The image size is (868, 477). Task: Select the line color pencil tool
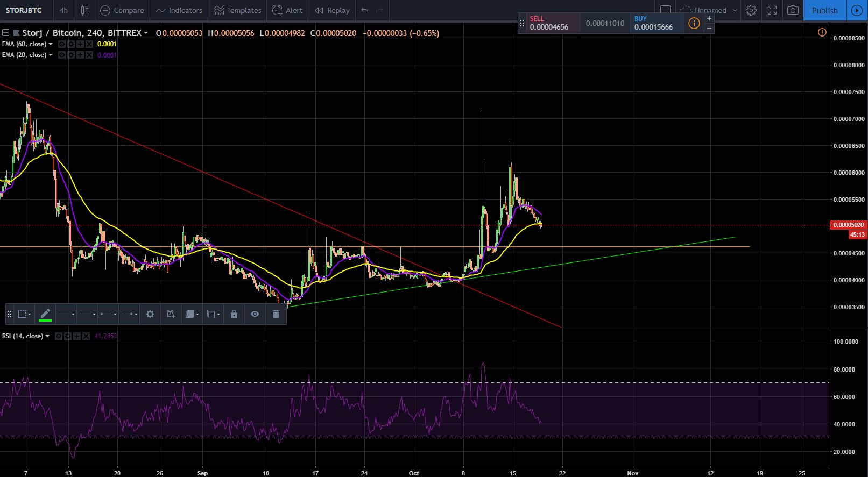[x=45, y=314]
